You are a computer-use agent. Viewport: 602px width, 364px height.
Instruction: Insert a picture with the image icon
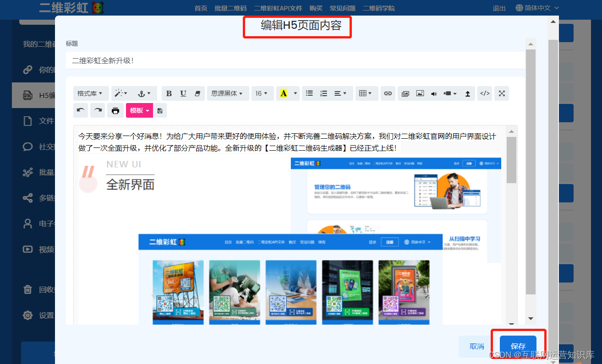420,93
